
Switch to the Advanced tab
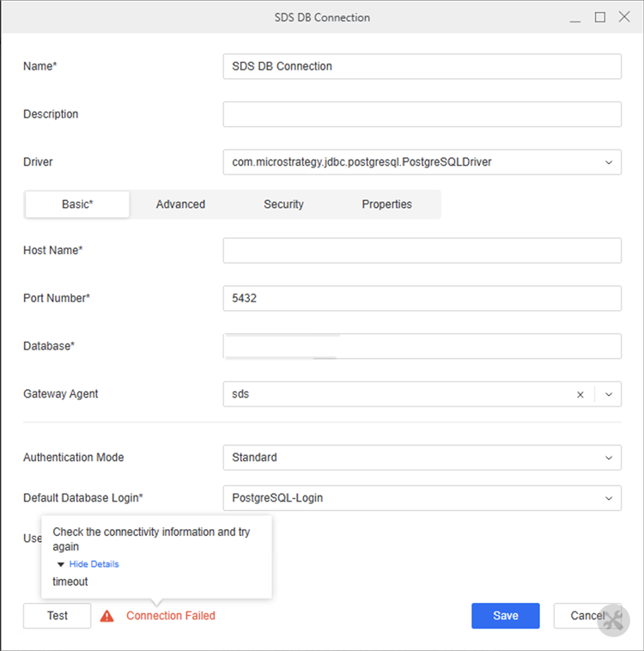point(180,204)
